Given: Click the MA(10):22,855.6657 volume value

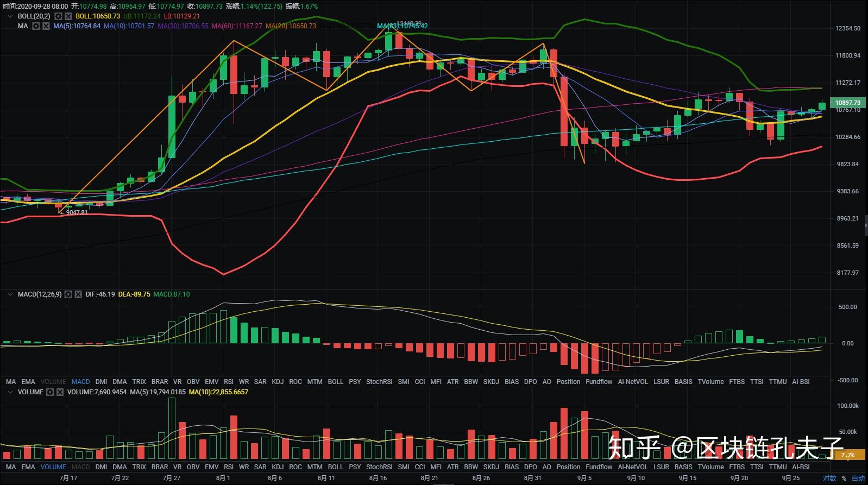Looking at the screenshot, I should pyautogui.click(x=218, y=392).
